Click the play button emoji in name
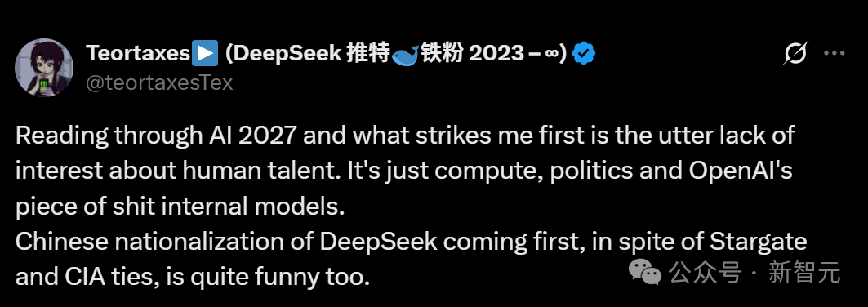 coord(206,54)
